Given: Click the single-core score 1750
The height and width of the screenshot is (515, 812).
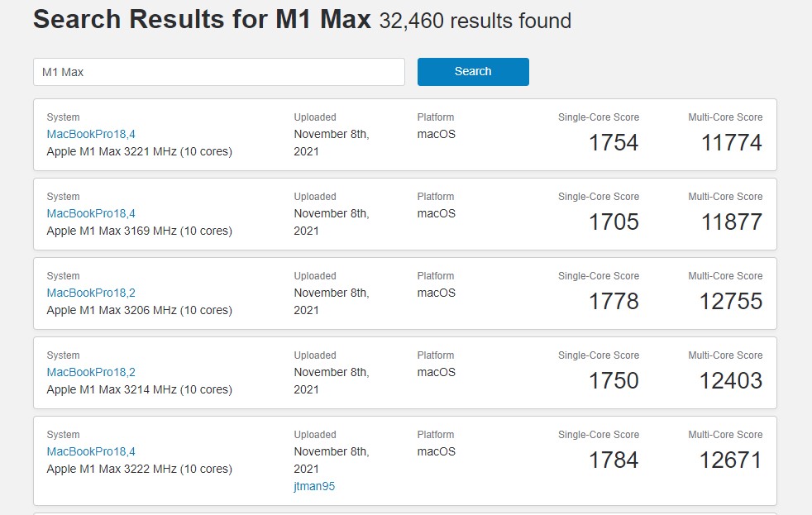Looking at the screenshot, I should 614,380.
